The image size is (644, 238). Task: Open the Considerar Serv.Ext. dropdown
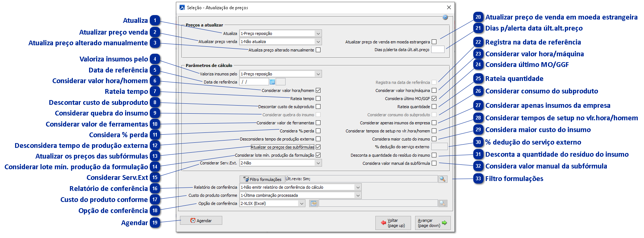coord(318,163)
